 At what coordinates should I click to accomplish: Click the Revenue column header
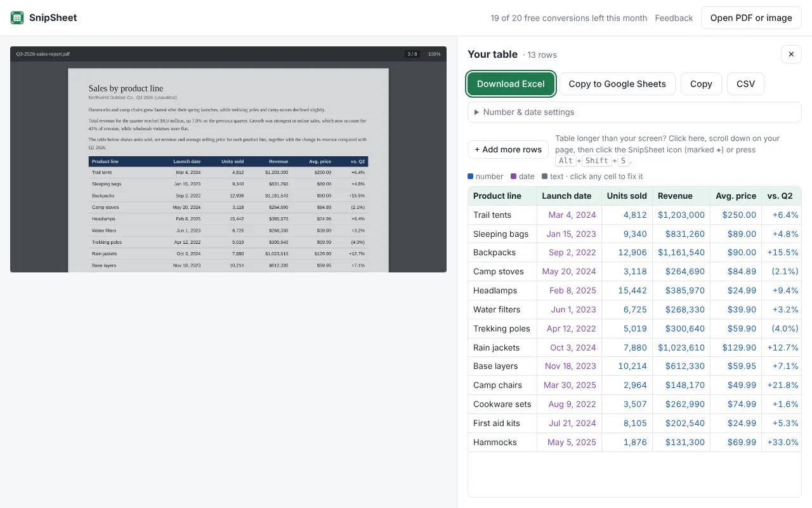[x=681, y=196]
